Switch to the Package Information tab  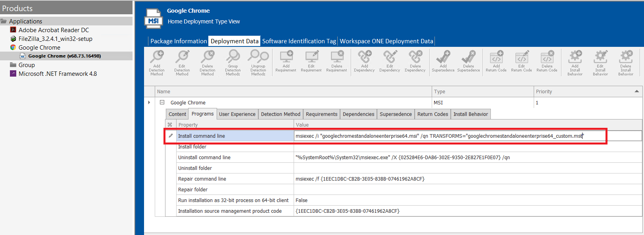(179, 41)
